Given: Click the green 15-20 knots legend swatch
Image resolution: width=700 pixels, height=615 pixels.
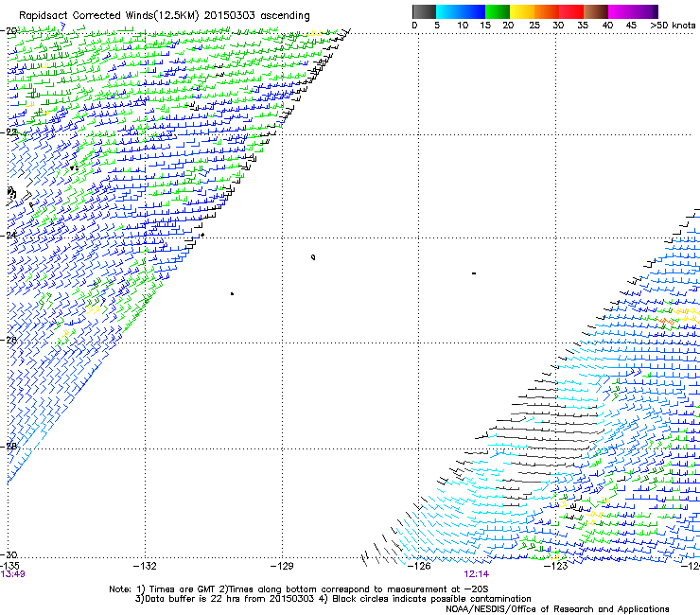Looking at the screenshot, I should coord(498,11).
